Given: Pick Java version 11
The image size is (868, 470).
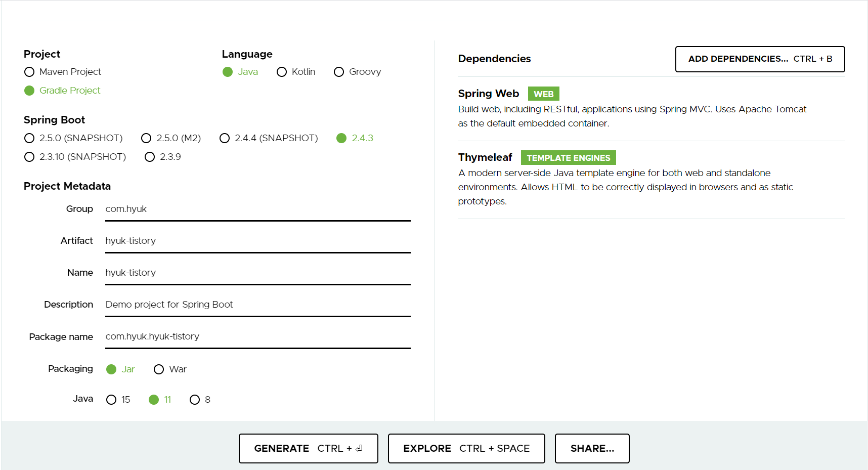Looking at the screenshot, I should (x=160, y=400).
